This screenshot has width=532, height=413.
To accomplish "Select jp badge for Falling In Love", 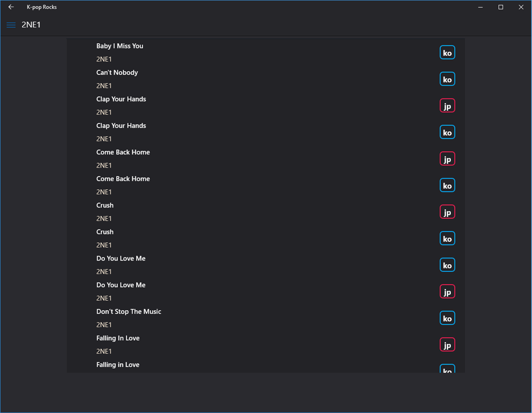I will (447, 345).
